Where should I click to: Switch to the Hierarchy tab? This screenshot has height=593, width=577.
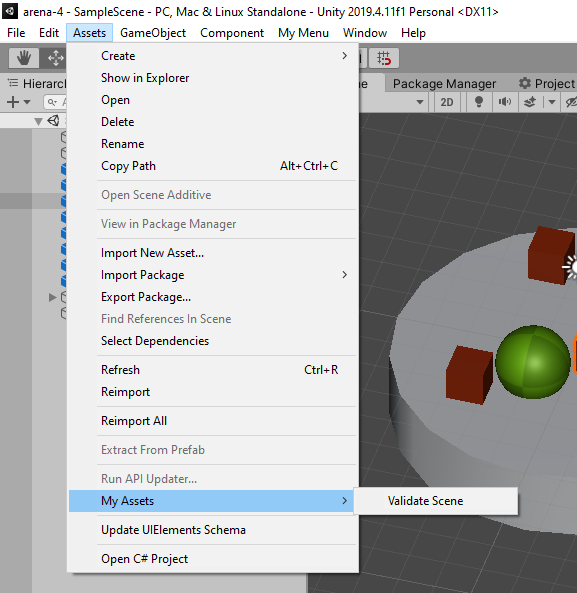pos(37,83)
